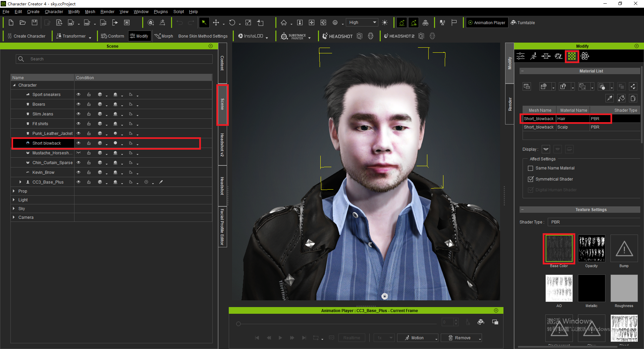Screen dimensions: 644x349
Task: Open the Modify attribute sliders tab icon
Action: pyautogui.click(x=521, y=56)
